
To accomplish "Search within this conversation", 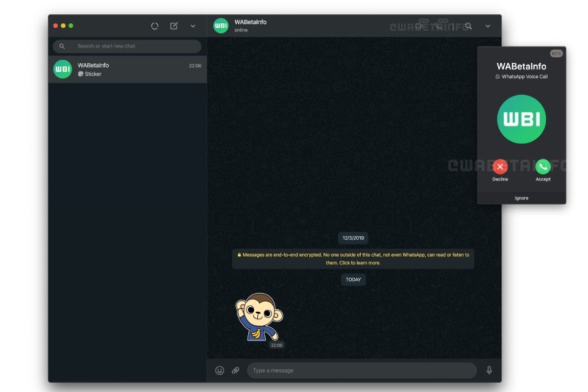I will point(468,26).
